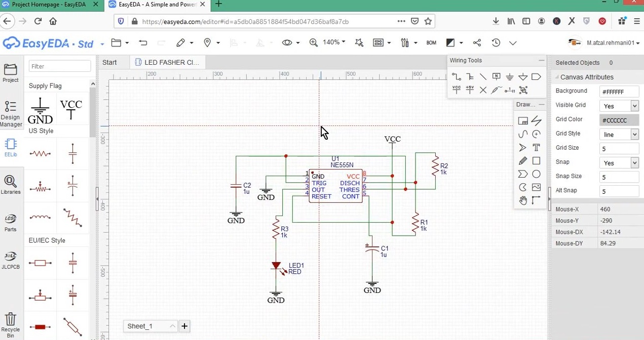Select the Wire tool in Wiring Tools
This screenshot has height=340, width=644.
click(x=456, y=77)
